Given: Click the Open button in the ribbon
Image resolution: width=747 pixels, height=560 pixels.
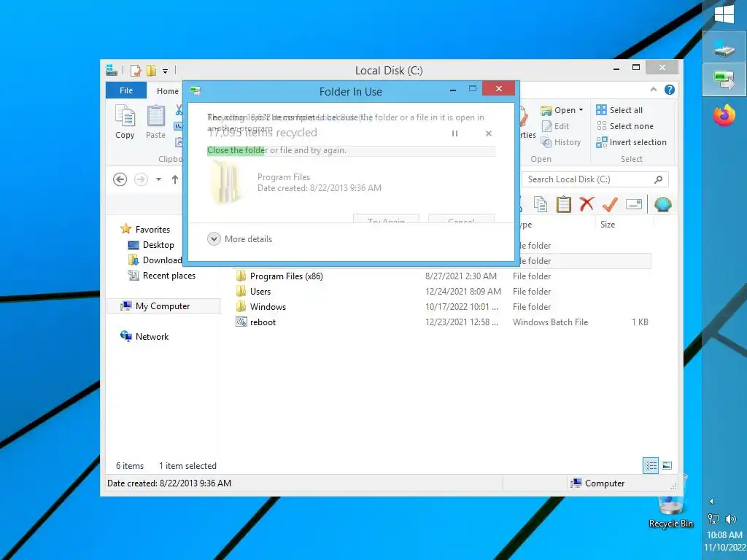Looking at the screenshot, I should (x=558, y=111).
